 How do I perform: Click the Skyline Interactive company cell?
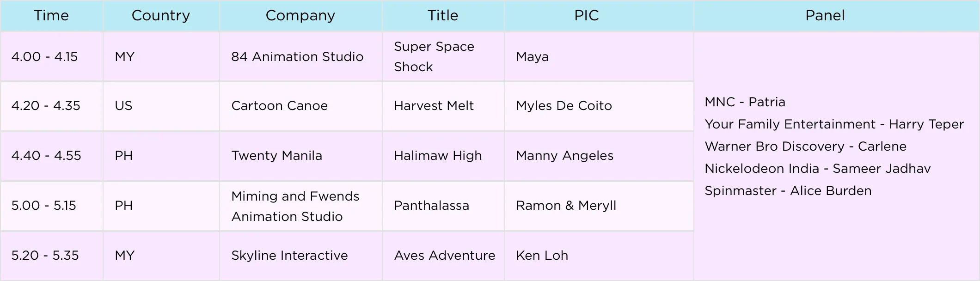tap(289, 256)
